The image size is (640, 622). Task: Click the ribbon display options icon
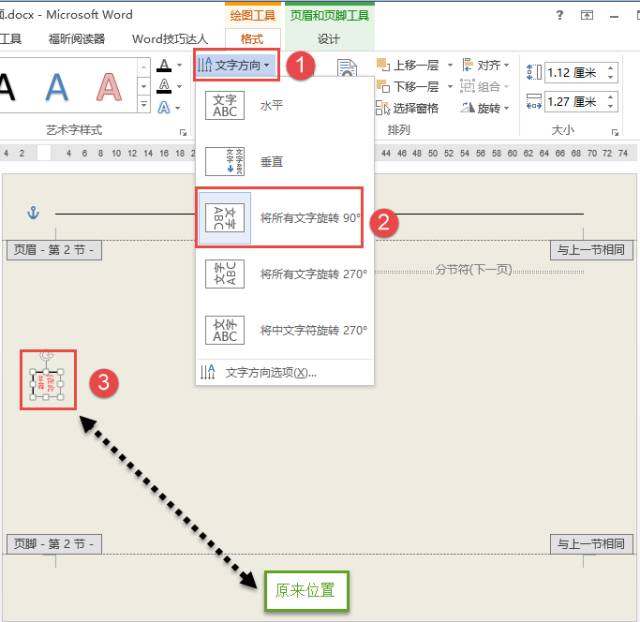[587, 16]
